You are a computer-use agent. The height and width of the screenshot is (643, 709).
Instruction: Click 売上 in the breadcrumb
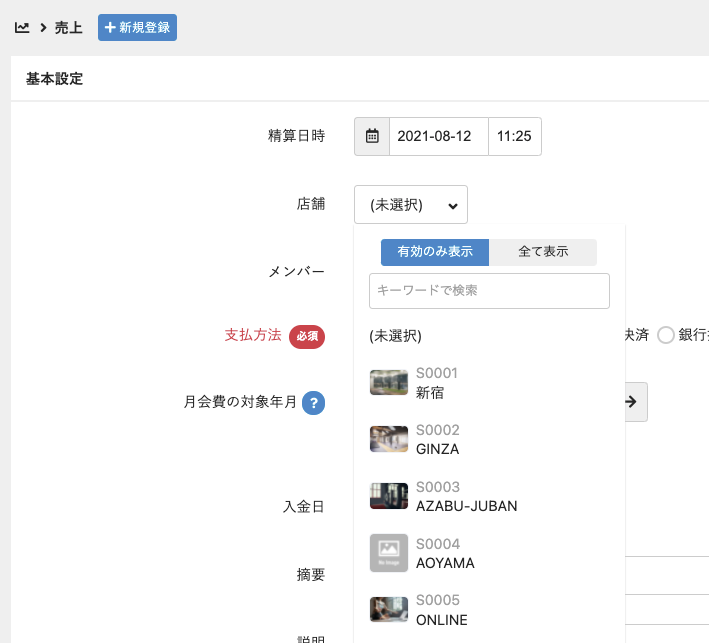pos(68,28)
